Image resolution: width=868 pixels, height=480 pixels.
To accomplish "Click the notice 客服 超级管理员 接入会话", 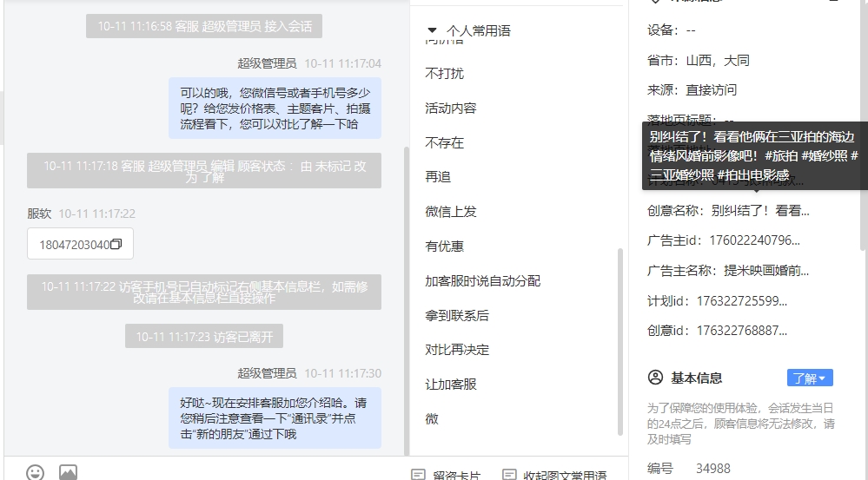I will 204,26.
